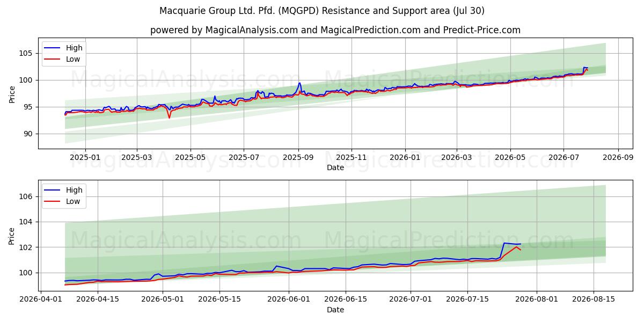Image resolution: width=644 pixels, height=322 pixels.
Task: Click the 'Date' axis label under bottom chart
Action: point(335,310)
